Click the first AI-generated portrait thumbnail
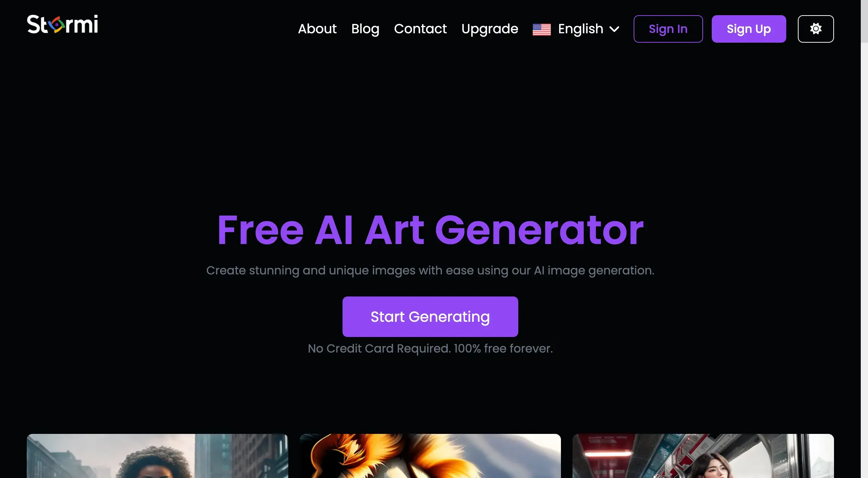This screenshot has width=868, height=478. pos(157,456)
